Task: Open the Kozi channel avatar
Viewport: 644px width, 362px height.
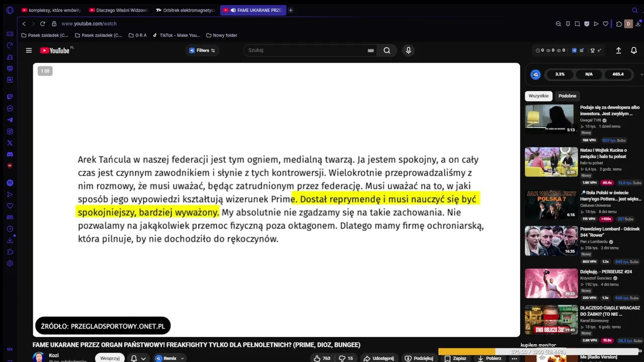Action: pos(39,357)
